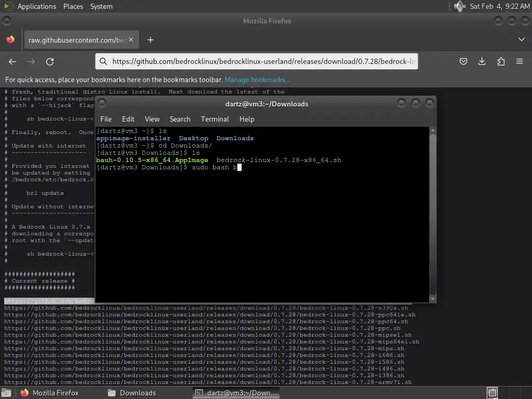Click the Manage bookmarks link
Screen dimensions: 532x399
[x=258, y=79]
